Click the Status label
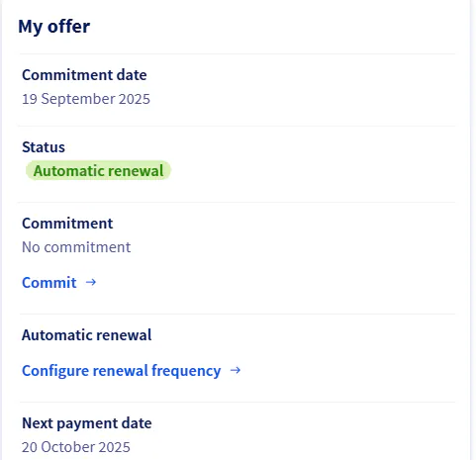This screenshot has height=460, width=476. pos(44,147)
